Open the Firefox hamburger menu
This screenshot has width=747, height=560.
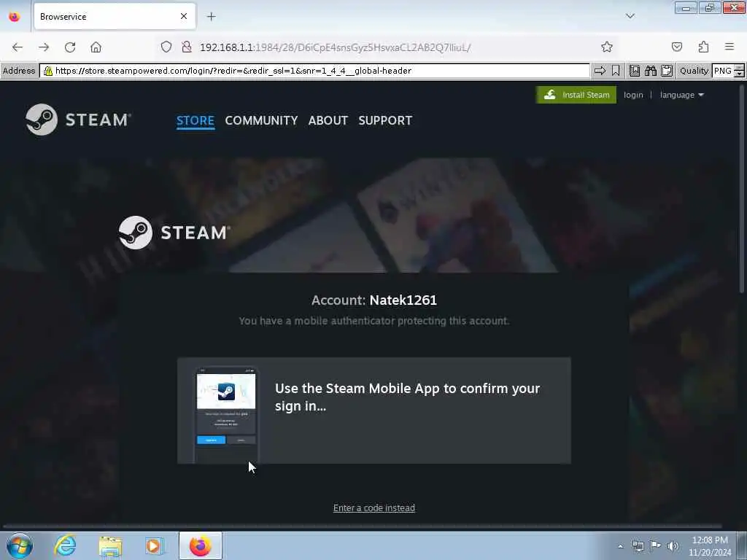tap(729, 47)
